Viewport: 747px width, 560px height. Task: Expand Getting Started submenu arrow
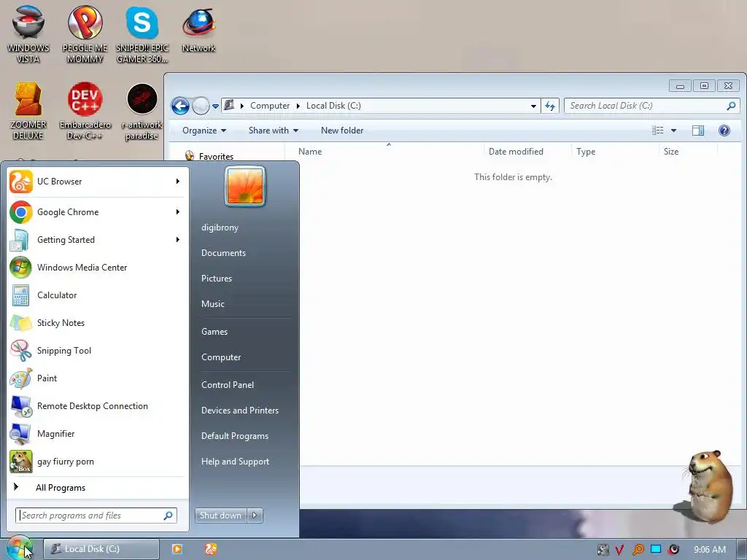pyautogui.click(x=178, y=239)
